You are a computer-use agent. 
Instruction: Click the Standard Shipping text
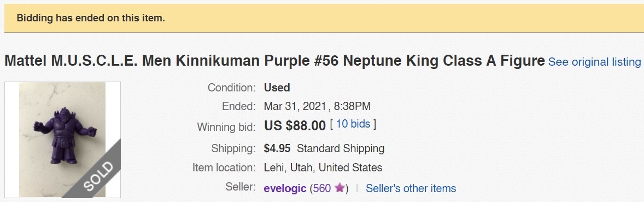click(341, 148)
